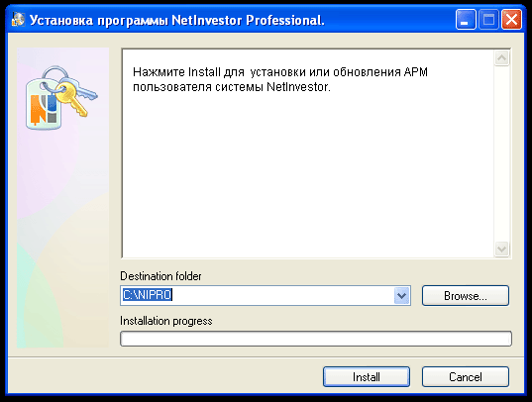The width and height of the screenshot is (532, 402).
Task: Open the Browse... folder dialog
Action: tap(466, 295)
